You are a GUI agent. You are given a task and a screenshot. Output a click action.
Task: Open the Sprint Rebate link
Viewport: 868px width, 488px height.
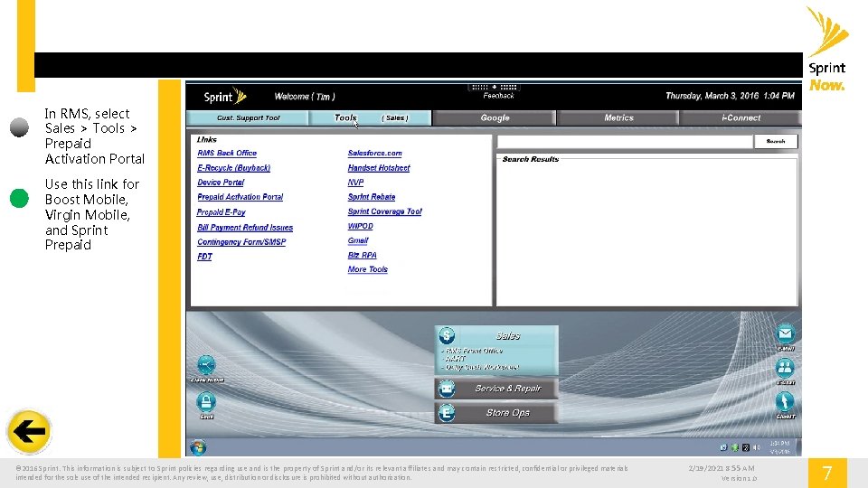(372, 197)
